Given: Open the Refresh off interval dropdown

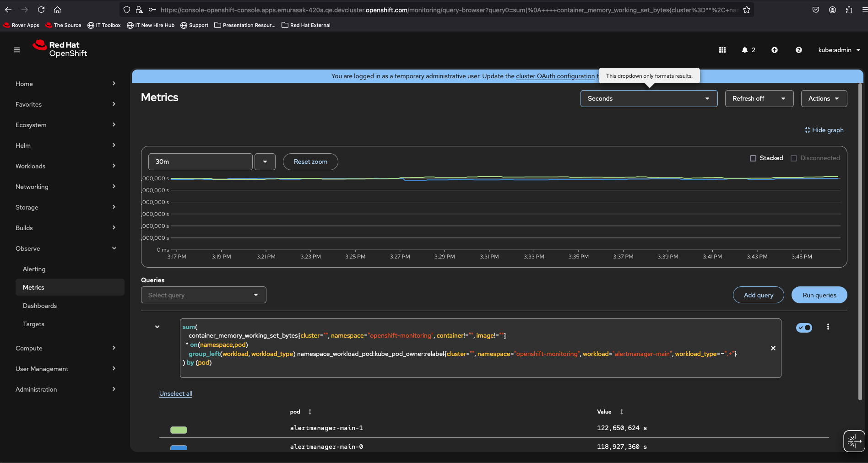Looking at the screenshot, I should point(759,98).
